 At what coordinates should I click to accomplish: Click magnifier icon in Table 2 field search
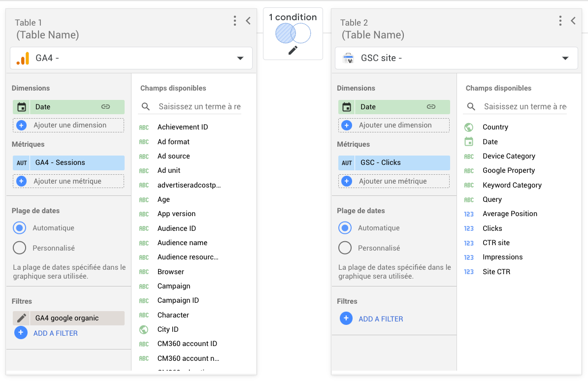click(471, 107)
